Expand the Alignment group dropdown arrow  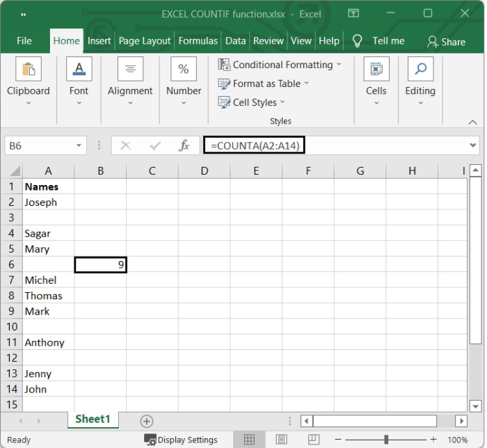click(x=130, y=103)
